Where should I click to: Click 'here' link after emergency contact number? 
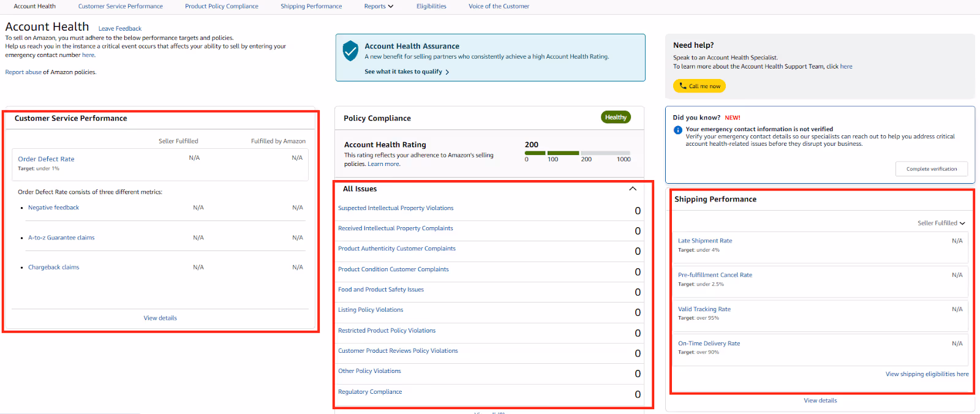88,55
